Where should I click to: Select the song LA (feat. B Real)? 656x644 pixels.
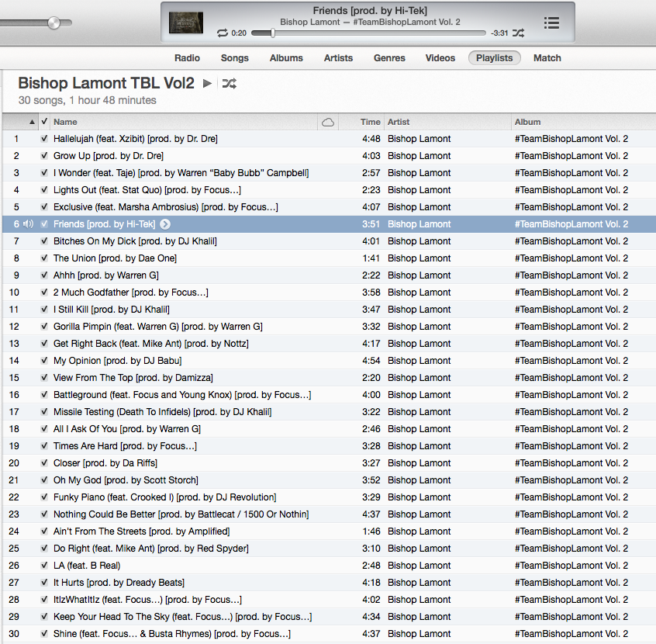coord(87,566)
